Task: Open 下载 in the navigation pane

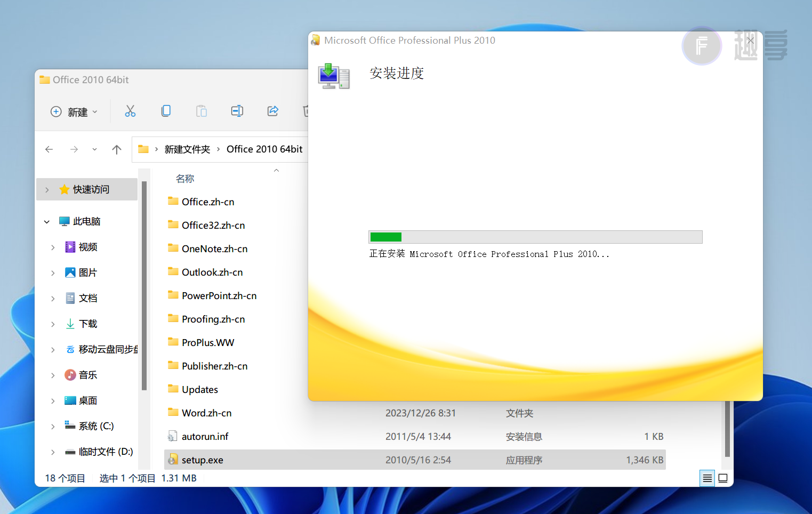Action: point(88,324)
